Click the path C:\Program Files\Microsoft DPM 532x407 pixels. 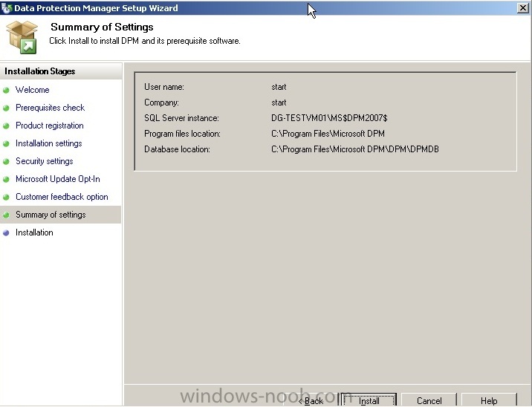tap(328, 134)
